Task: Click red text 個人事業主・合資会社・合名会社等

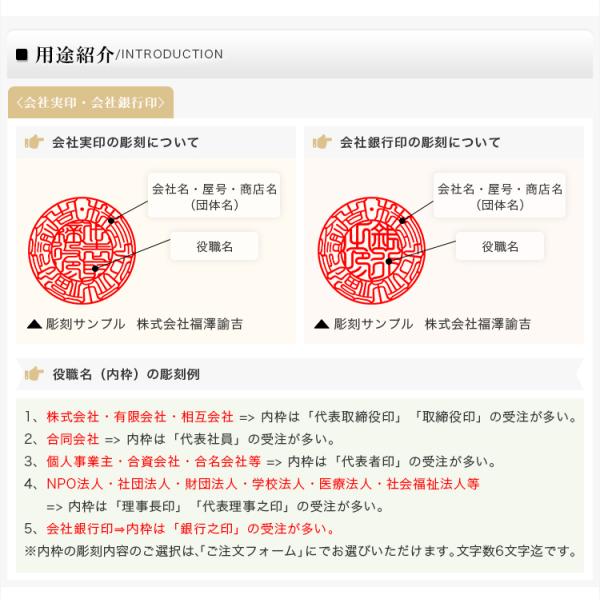Action: pos(153,461)
